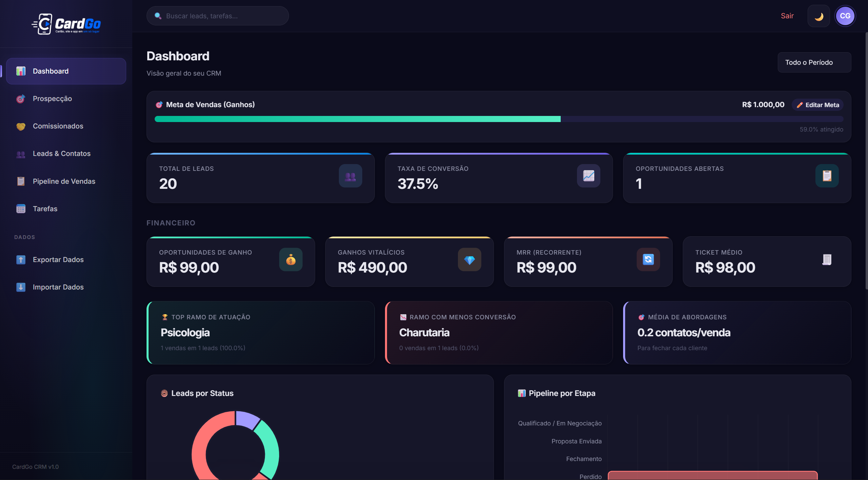The width and height of the screenshot is (868, 480).
Task: Focus the Buscar leads search field
Action: (217, 16)
